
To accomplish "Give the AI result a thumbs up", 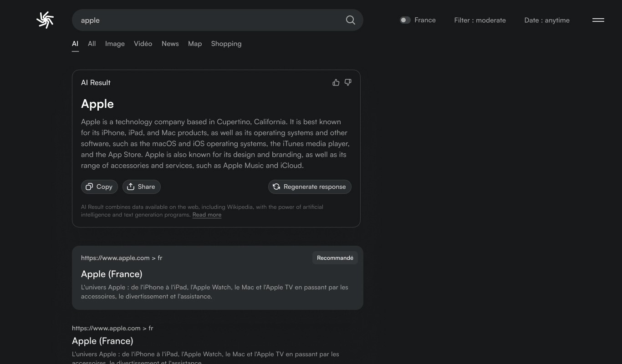I will click(x=336, y=82).
